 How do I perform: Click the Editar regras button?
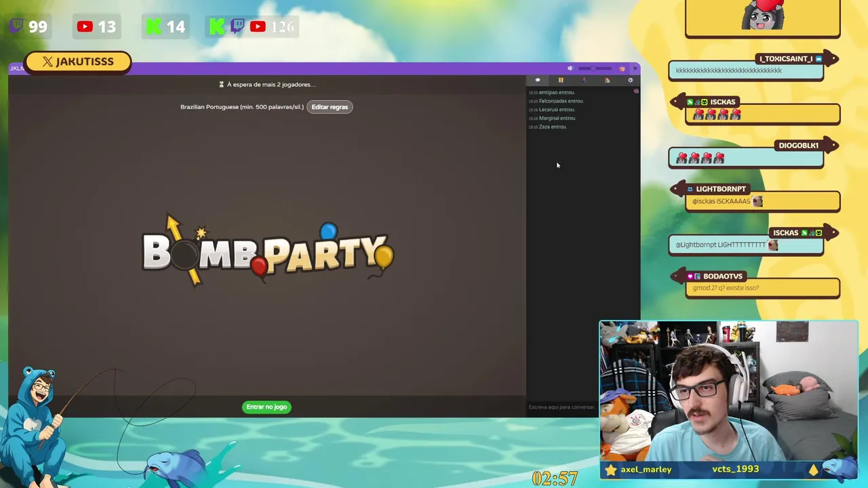[330, 107]
